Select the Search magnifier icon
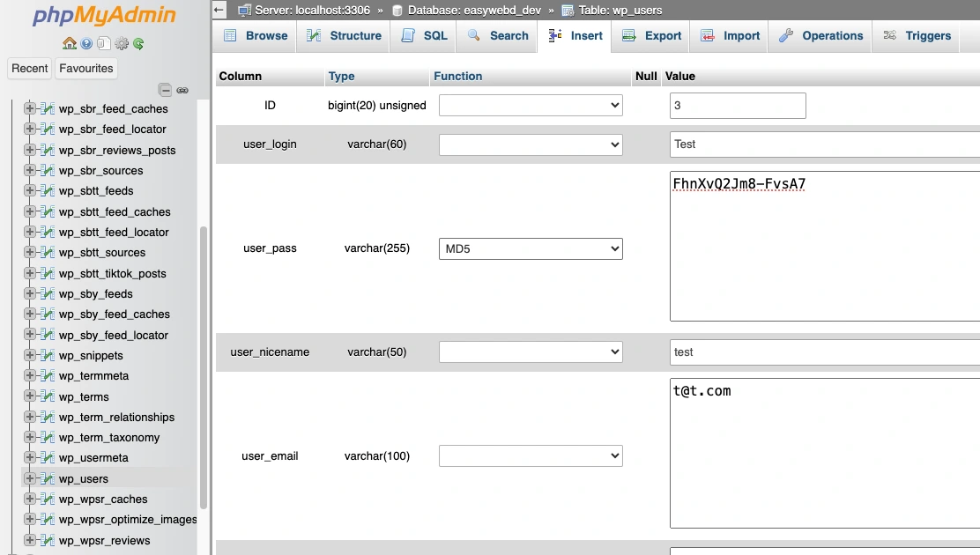The width and height of the screenshot is (980, 555). [472, 35]
